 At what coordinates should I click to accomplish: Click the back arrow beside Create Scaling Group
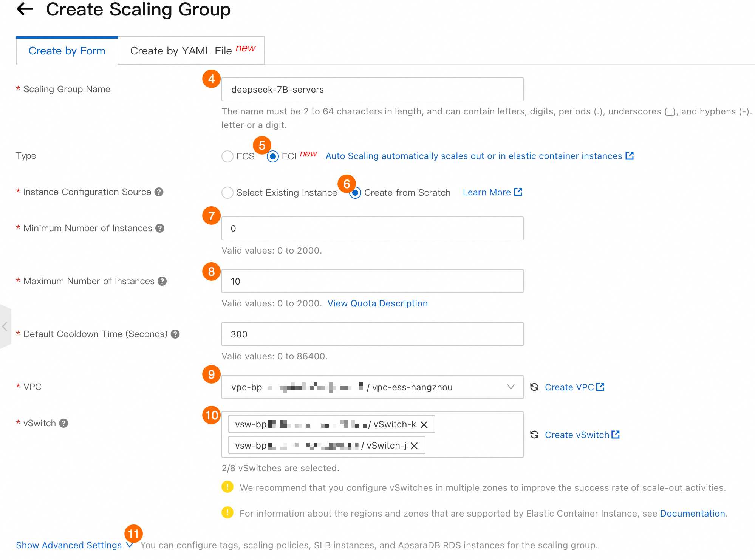(25, 9)
